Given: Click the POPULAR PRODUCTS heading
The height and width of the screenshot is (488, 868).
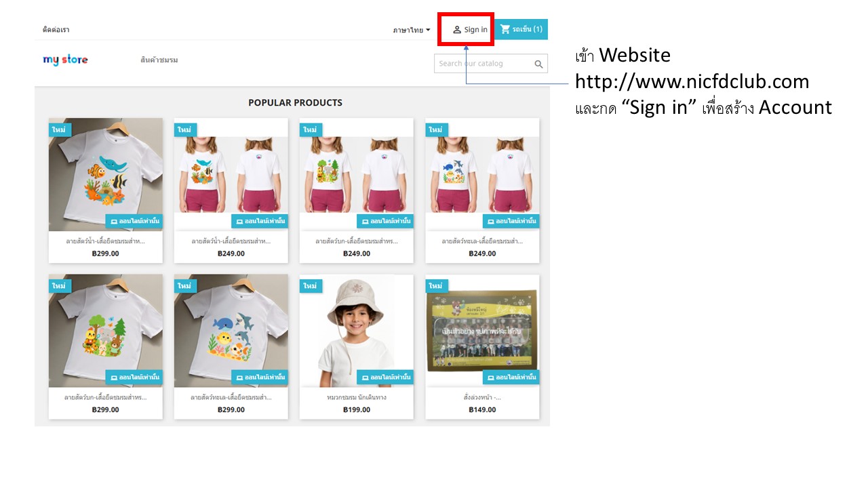Looking at the screenshot, I should 295,103.
